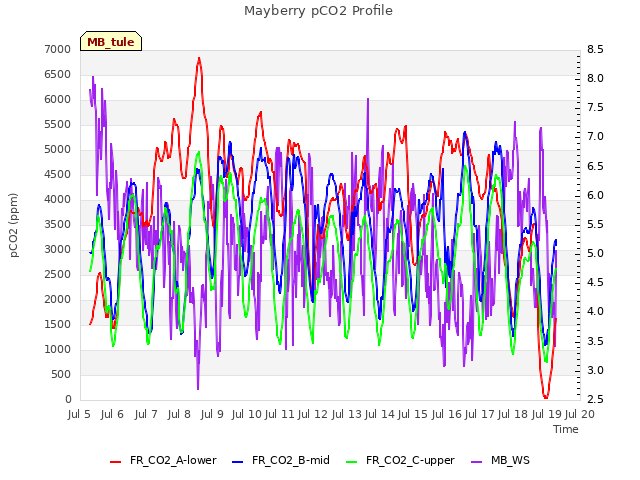Click the 4.5 right axis value

click(x=595, y=282)
